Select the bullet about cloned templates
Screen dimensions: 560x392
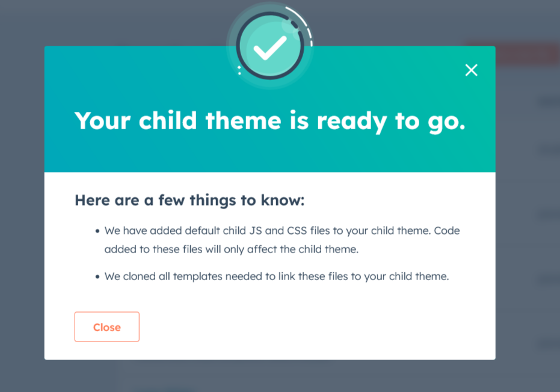point(277,277)
